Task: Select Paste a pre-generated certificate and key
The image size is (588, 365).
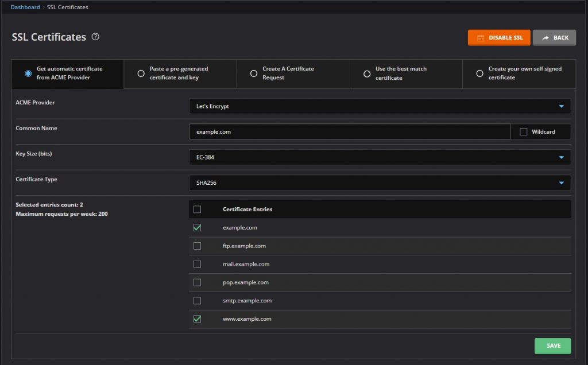Action: coord(140,73)
